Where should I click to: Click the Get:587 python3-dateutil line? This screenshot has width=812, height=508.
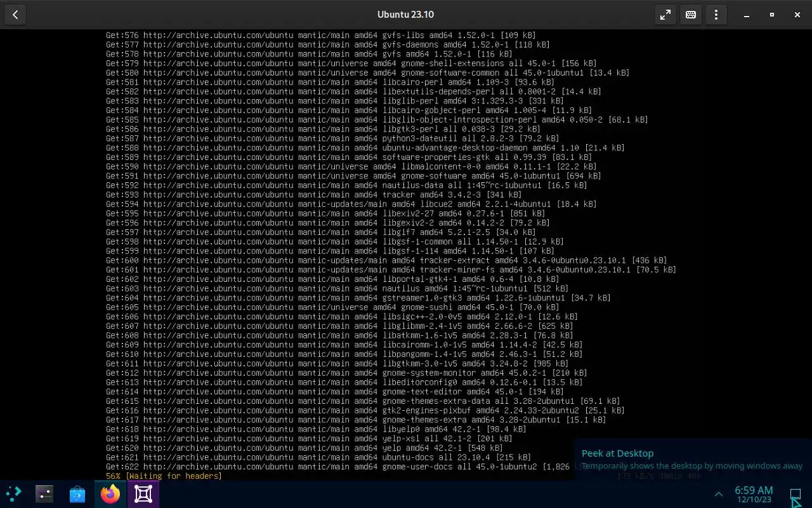click(x=332, y=138)
